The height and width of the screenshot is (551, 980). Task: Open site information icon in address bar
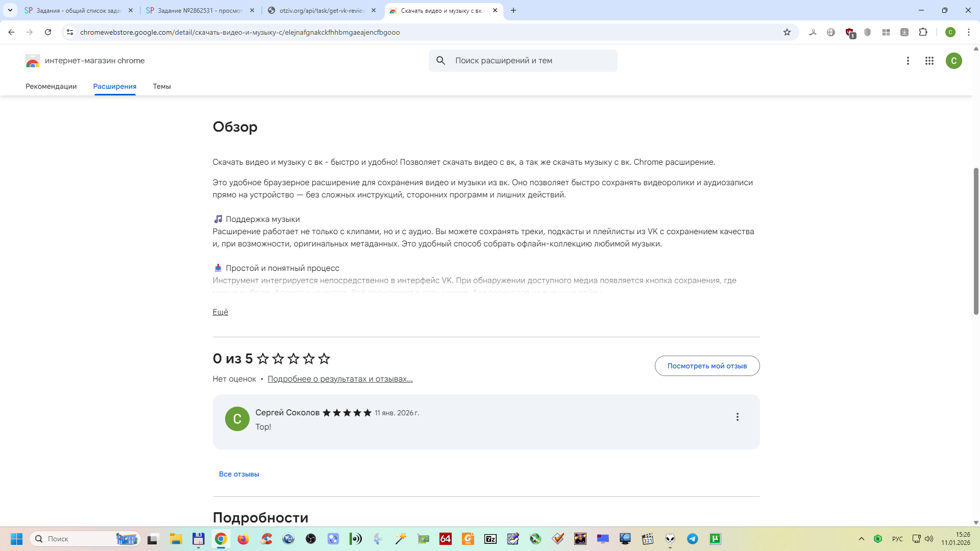tap(70, 32)
